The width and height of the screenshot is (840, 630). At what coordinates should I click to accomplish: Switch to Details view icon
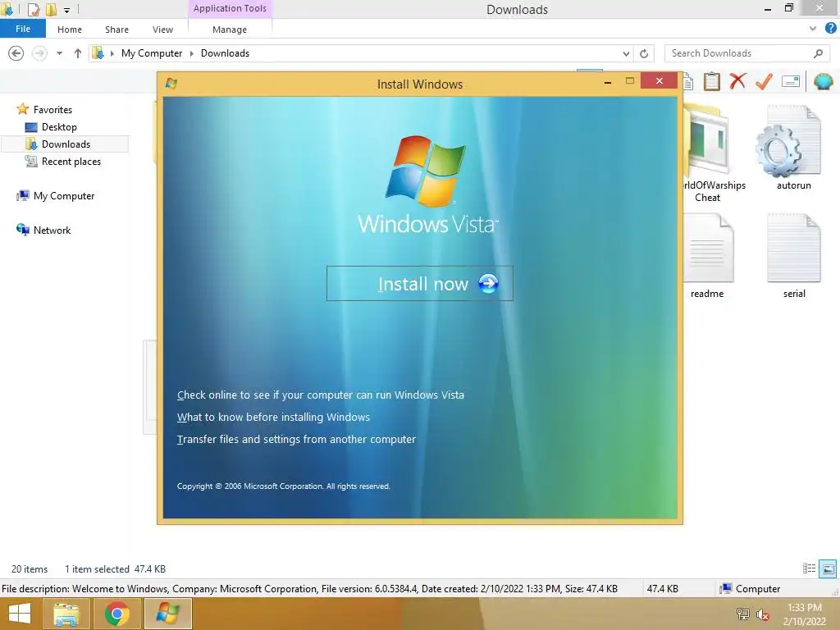(809, 568)
